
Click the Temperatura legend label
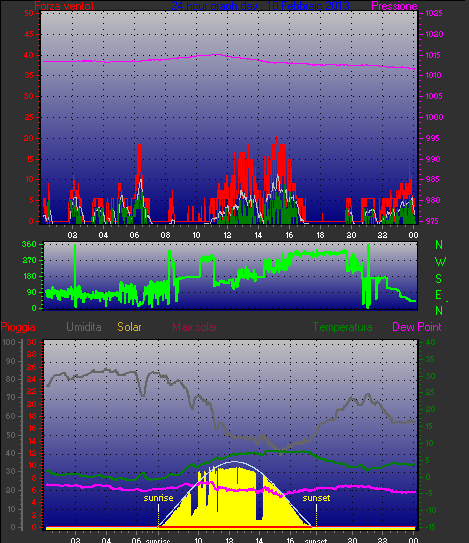click(x=343, y=327)
